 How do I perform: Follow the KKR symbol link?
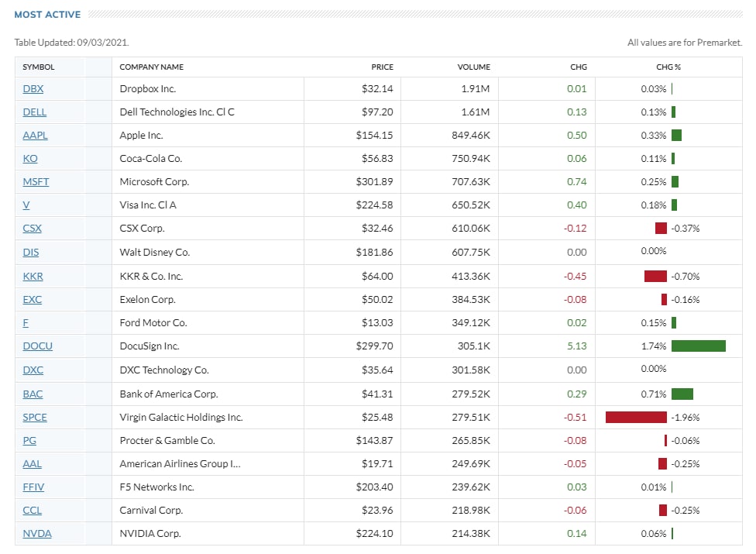click(33, 277)
